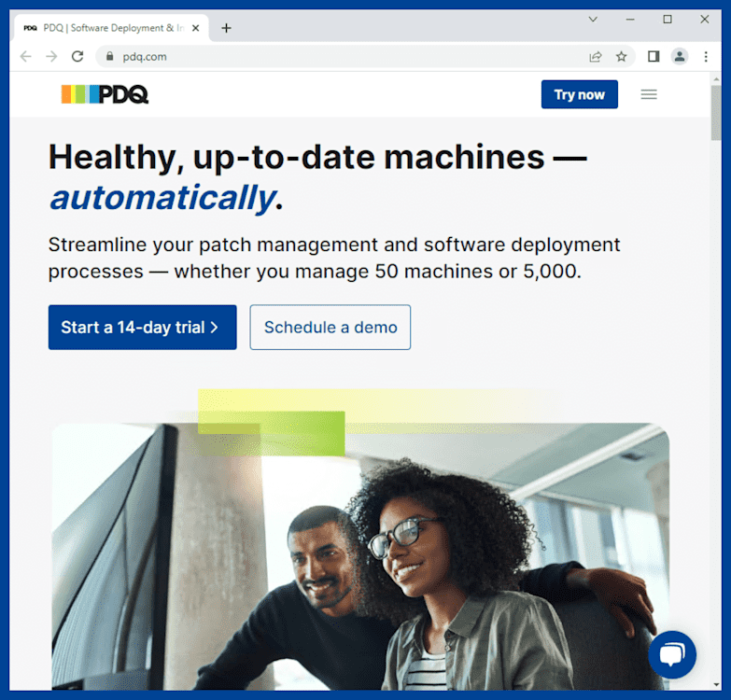The image size is (731, 700).
Task: Click heading 'Healthy, up-to-date machines'
Action: click(x=297, y=158)
